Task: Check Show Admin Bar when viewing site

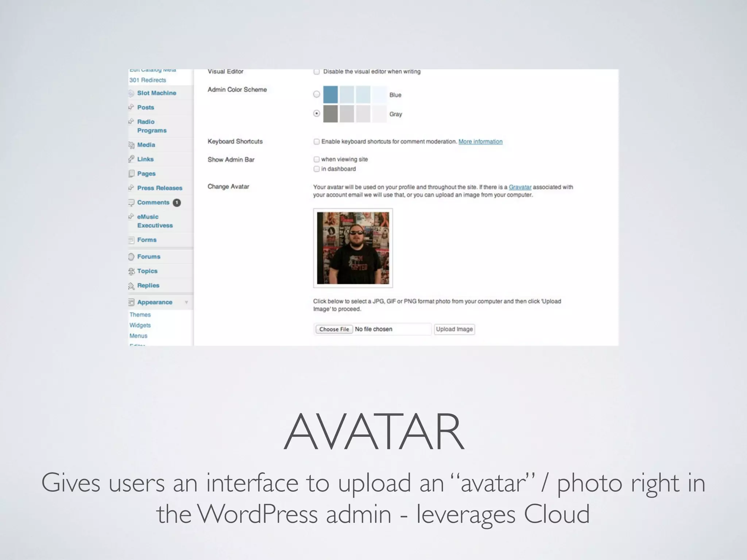Action: pos(317,159)
